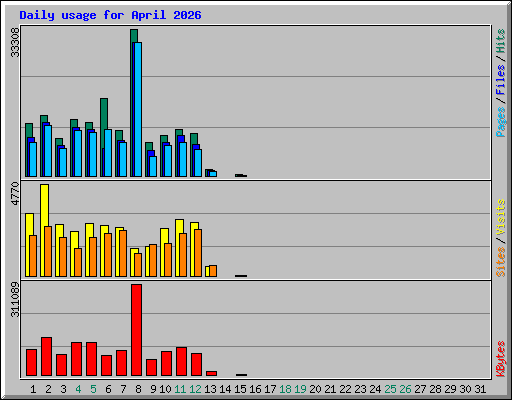Click the day 6 green hits bar

click(104, 113)
